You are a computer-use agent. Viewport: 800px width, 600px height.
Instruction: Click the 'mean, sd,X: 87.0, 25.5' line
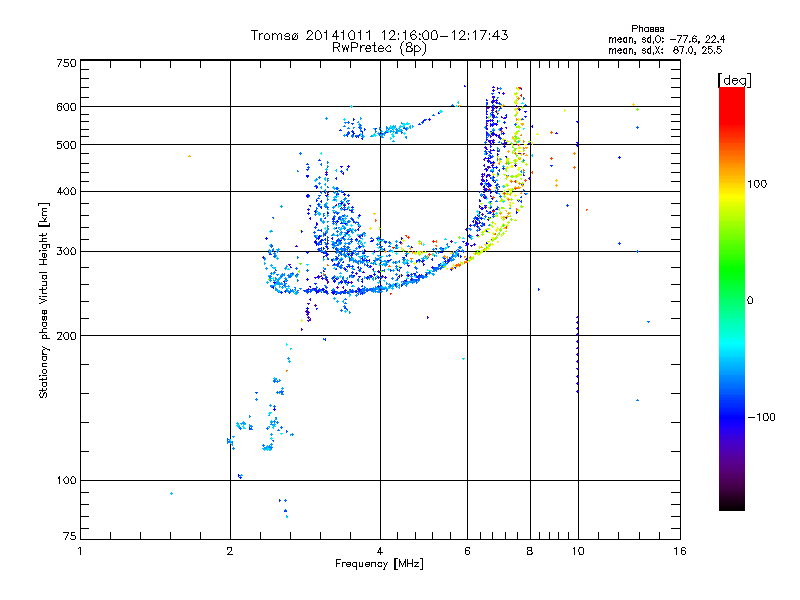(x=665, y=50)
